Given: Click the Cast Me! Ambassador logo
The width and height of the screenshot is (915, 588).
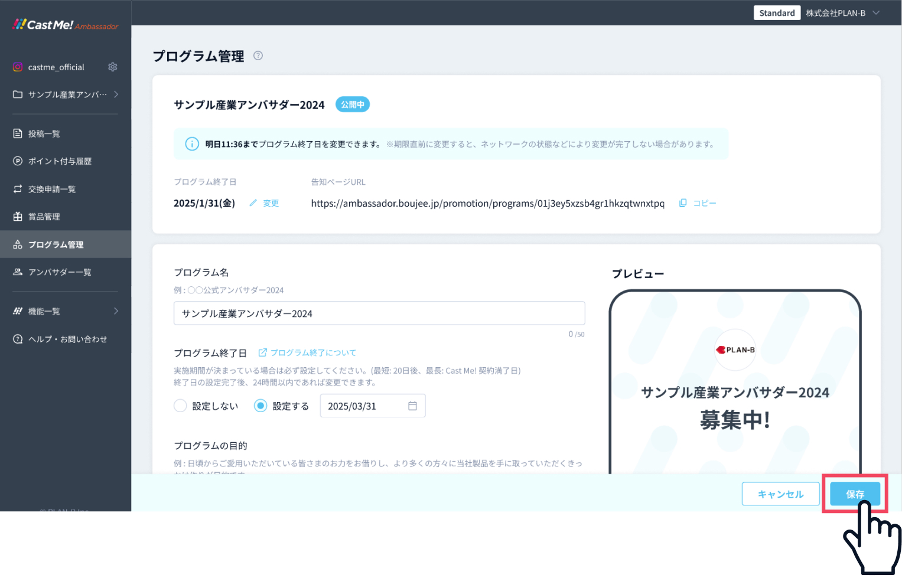Looking at the screenshot, I should coord(65,25).
